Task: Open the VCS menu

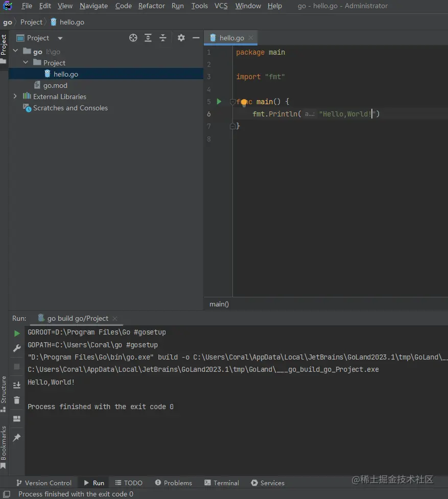Action: 221,6
